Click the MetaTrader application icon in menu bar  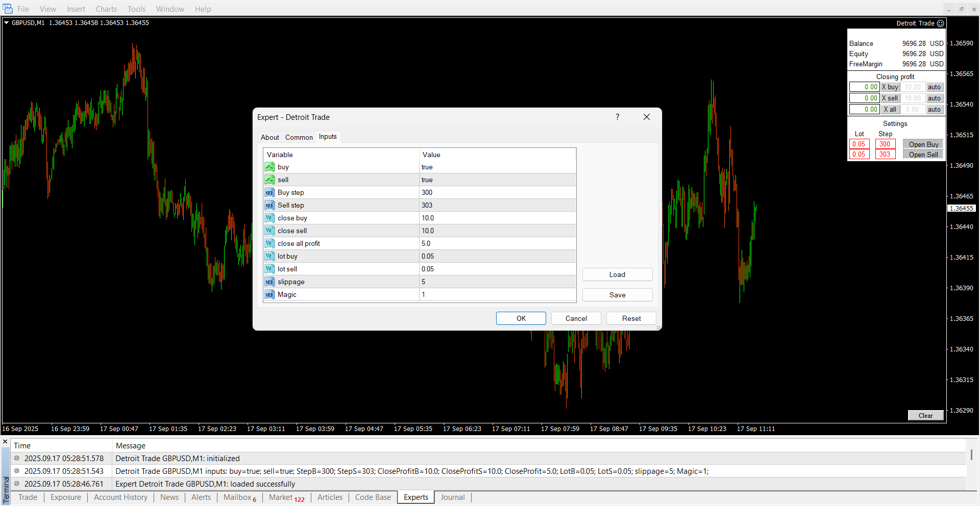pyautogui.click(x=8, y=9)
